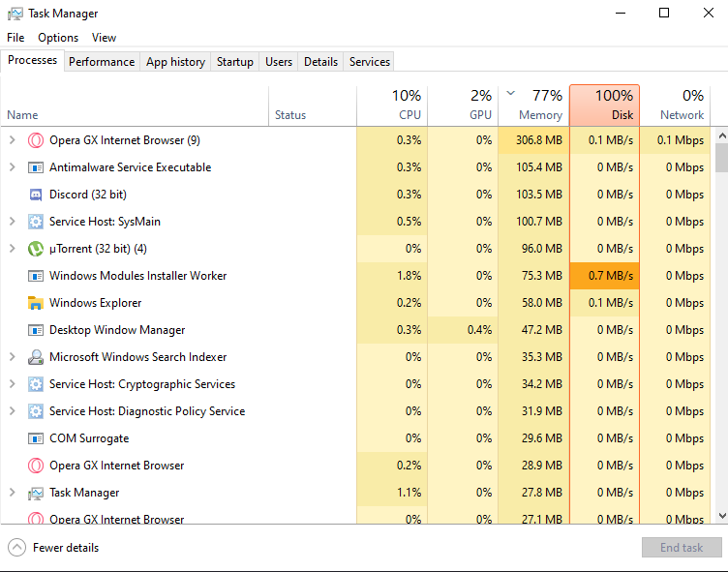Screen dimensions: 728x572
Task: Switch to the App history tab
Action: (x=175, y=62)
